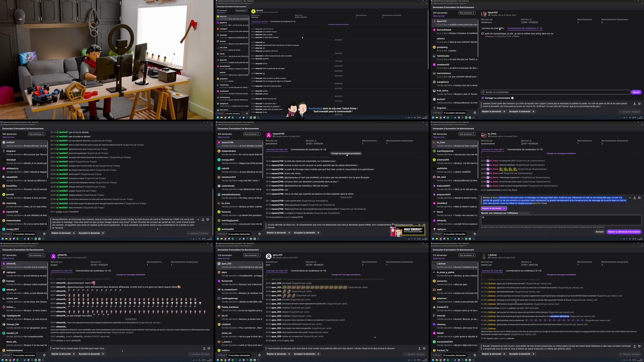644x362 pixels.
Task: Click the refresh timer icon in liguar420 window
Action: click(475, 113)
